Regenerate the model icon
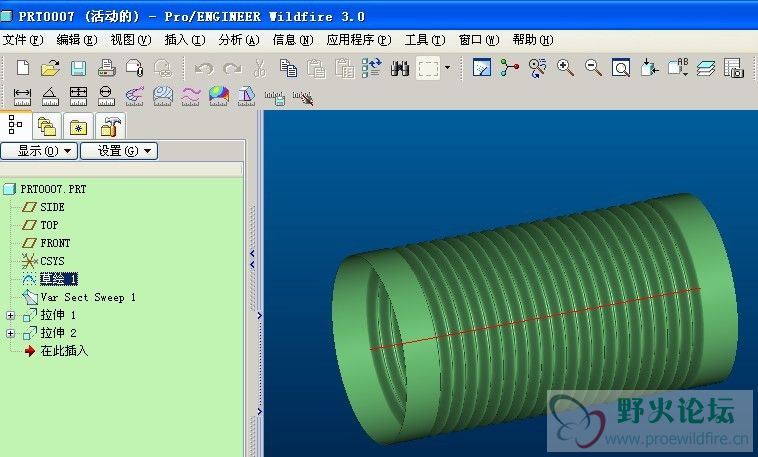Screen dimensions: 758x457 (372, 68)
